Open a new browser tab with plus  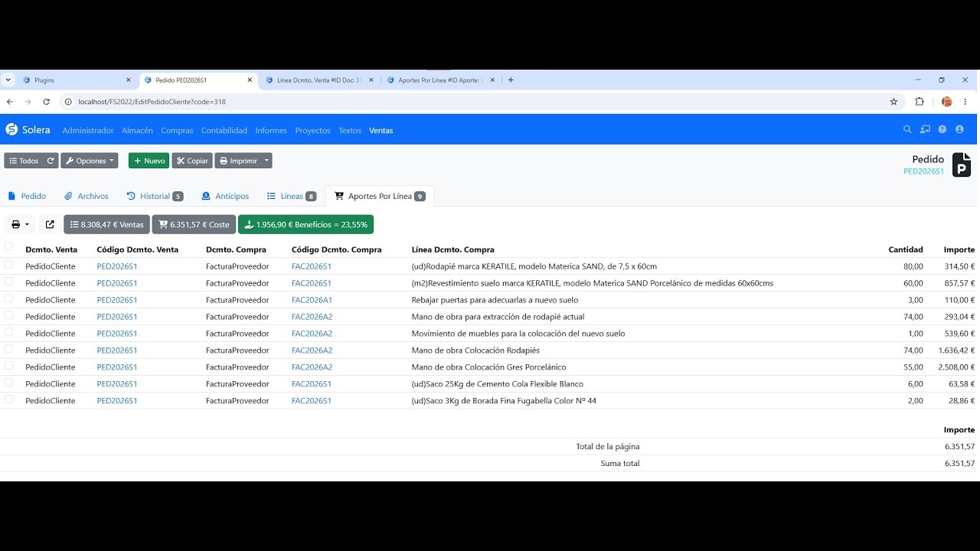click(x=511, y=80)
